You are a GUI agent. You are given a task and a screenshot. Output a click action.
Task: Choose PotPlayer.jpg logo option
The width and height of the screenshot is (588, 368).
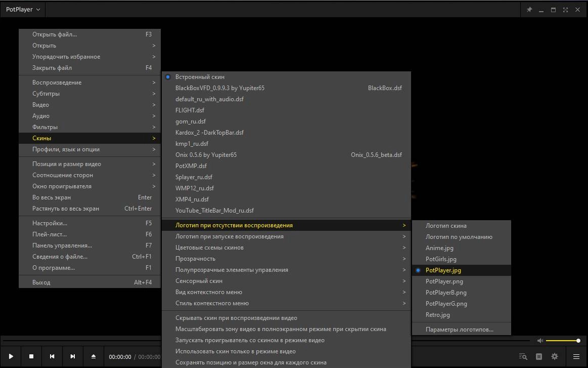coord(462,270)
